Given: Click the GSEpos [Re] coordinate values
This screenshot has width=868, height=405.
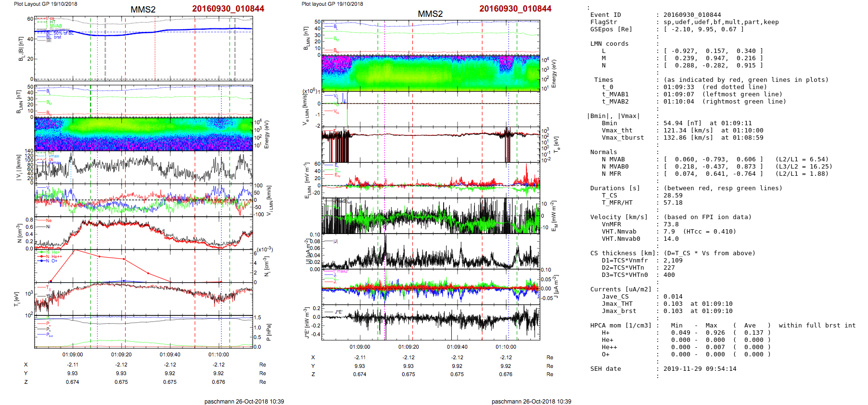Looking at the screenshot, I should (703, 29).
